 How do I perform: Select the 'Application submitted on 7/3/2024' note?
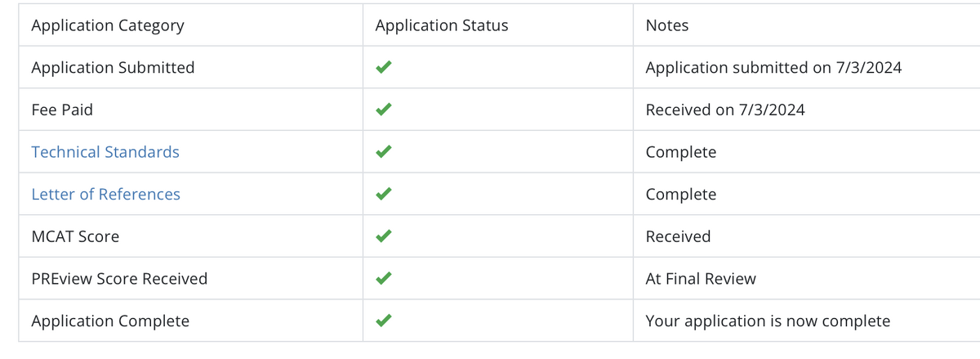point(774,68)
